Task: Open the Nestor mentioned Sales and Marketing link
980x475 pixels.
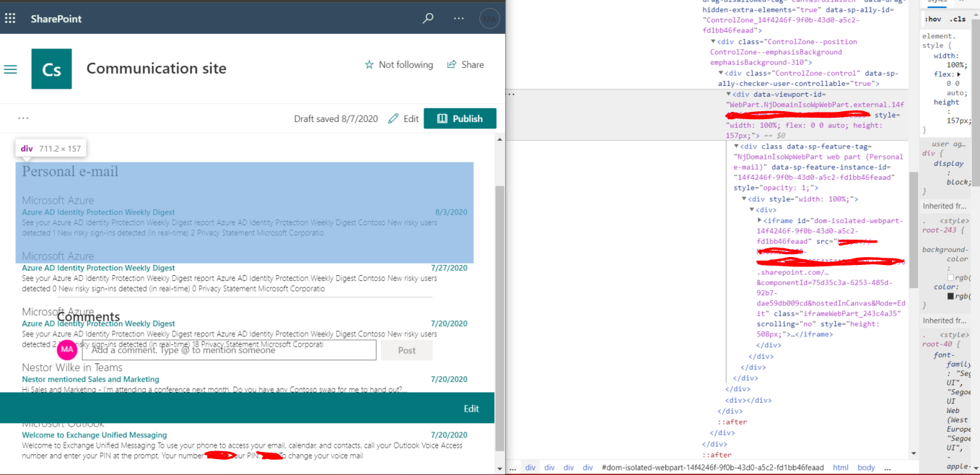Action: coord(89,379)
